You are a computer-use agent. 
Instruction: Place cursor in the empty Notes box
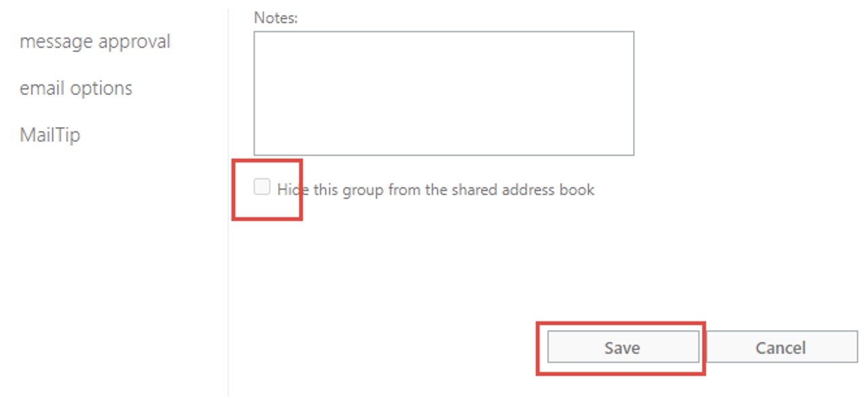pyautogui.click(x=444, y=93)
